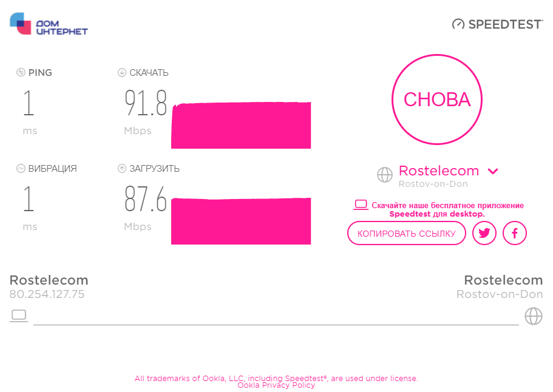Expand the Rostelecom server chevron
553x392 pixels.
pos(493,171)
